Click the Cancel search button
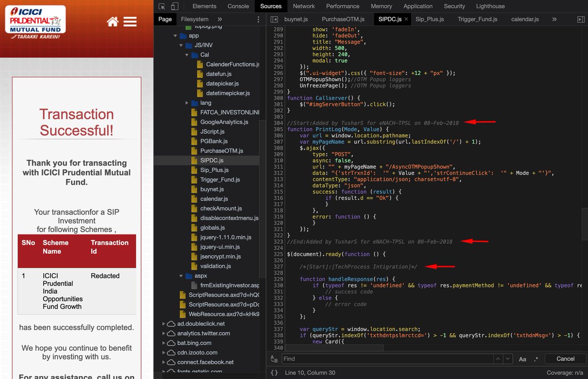The height and width of the screenshot is (379, 588). pos(565,359)
